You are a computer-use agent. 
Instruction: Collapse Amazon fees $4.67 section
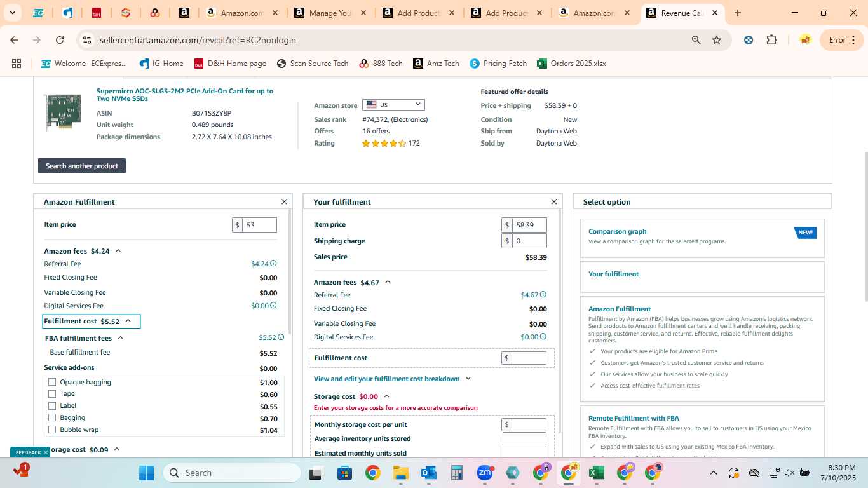pyautogui.click(x=388, y=282)
